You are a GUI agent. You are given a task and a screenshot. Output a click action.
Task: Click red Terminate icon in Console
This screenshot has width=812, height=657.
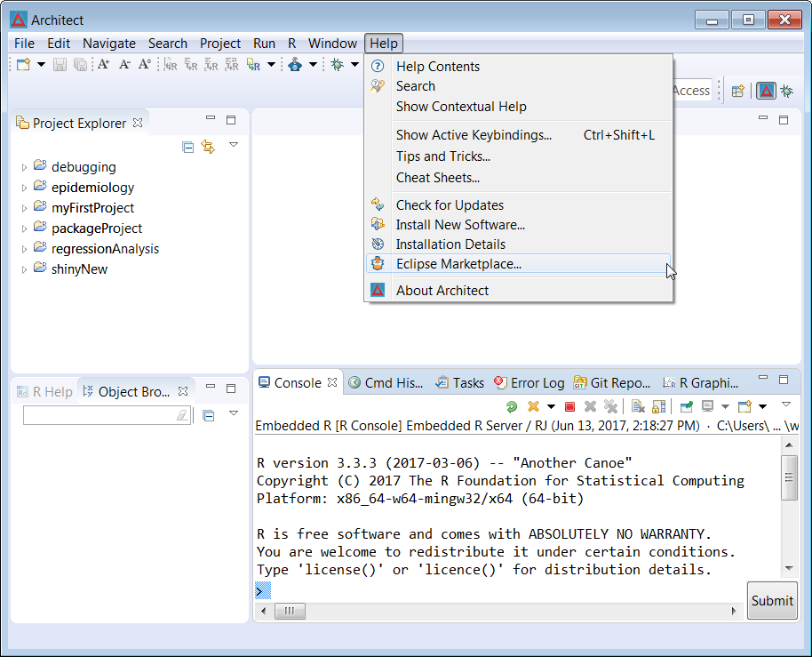pos(569,407)
